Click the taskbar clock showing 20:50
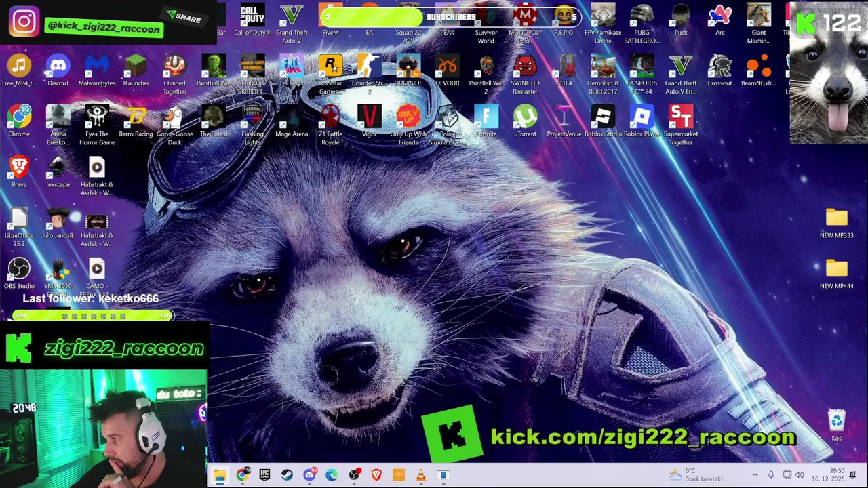The width and height of the screenshot is (868, 488). coord(829,474)
